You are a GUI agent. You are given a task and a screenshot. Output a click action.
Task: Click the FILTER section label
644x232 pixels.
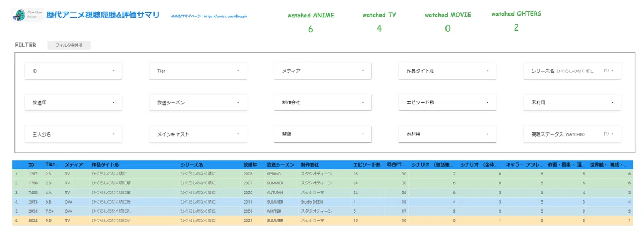25,45
